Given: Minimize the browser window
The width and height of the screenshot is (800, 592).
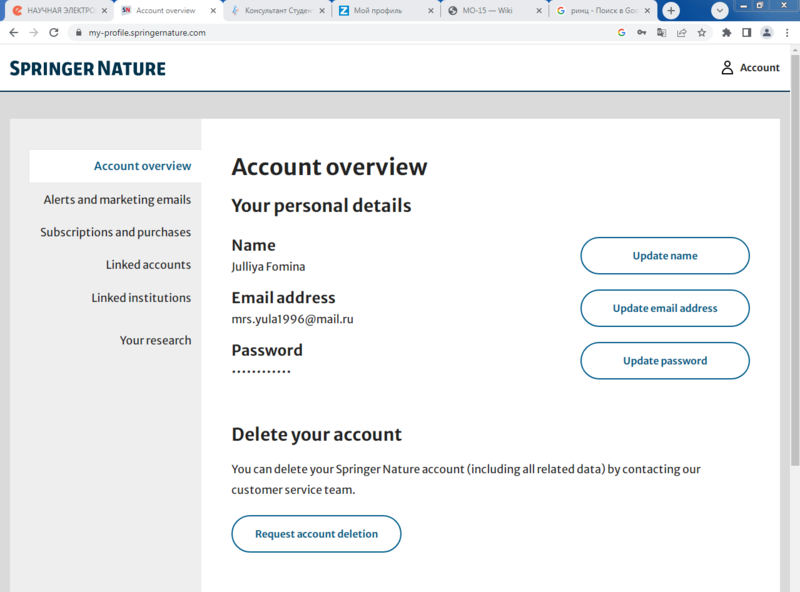Looking at the screenshot, I should [743, 6].
